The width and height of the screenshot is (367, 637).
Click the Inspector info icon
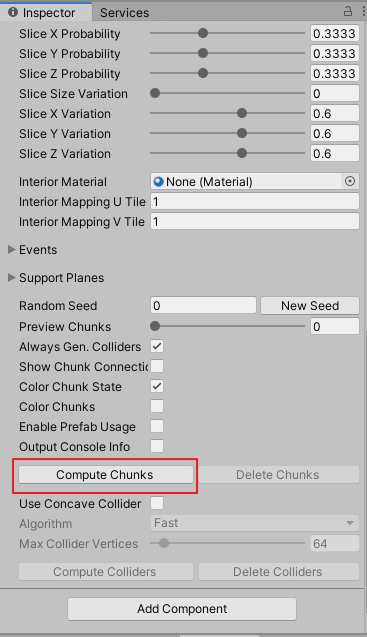(13, 12)
